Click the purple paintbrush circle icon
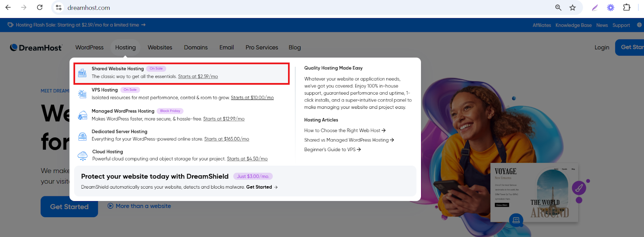The width and height of the screenshot is (644, 237). point(579,187)
